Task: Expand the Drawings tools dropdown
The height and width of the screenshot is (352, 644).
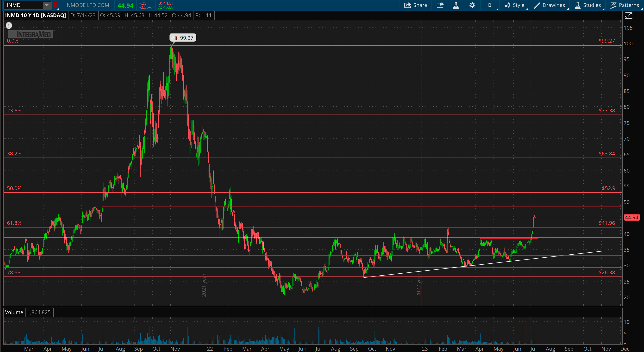Action: tap(550, 5)
